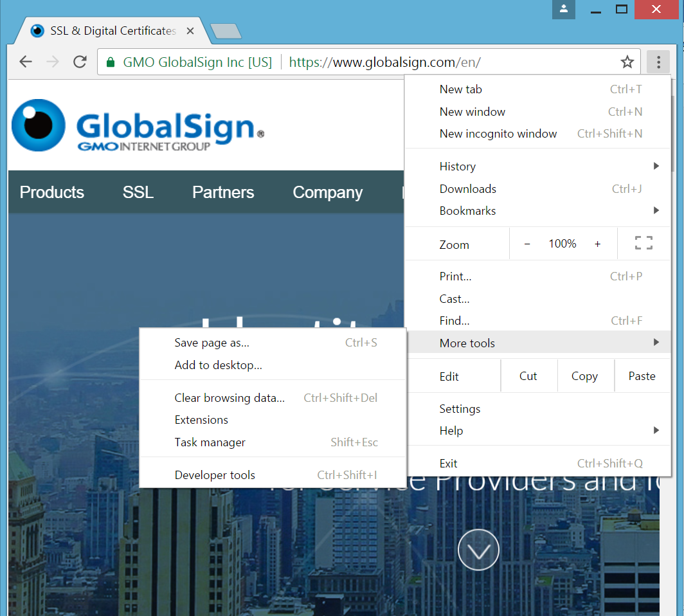
Task: Open the Products navigation link
Action: 52,192
